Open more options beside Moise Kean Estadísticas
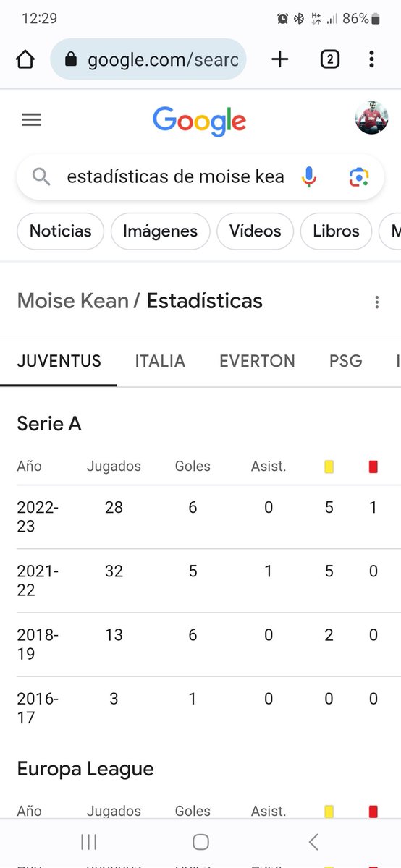 click(376, 302)
